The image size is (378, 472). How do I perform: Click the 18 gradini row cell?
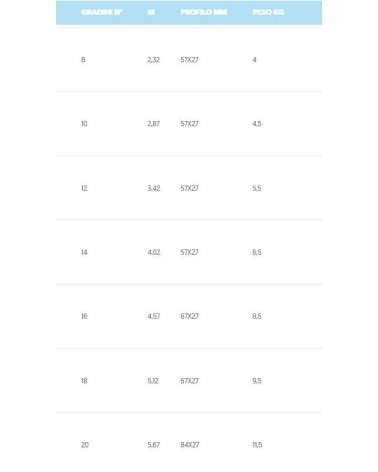(84, 381)
